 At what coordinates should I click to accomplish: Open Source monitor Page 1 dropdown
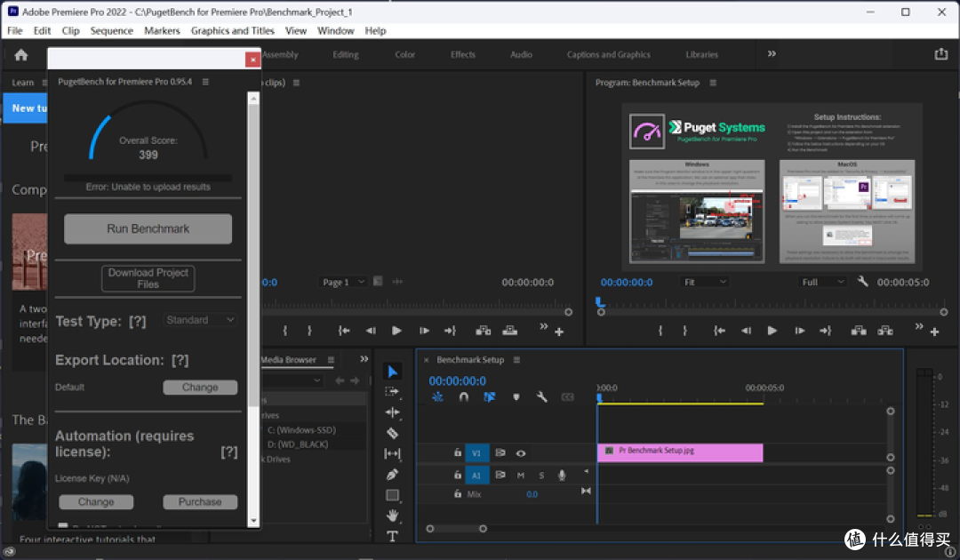(x=343, y=282)
